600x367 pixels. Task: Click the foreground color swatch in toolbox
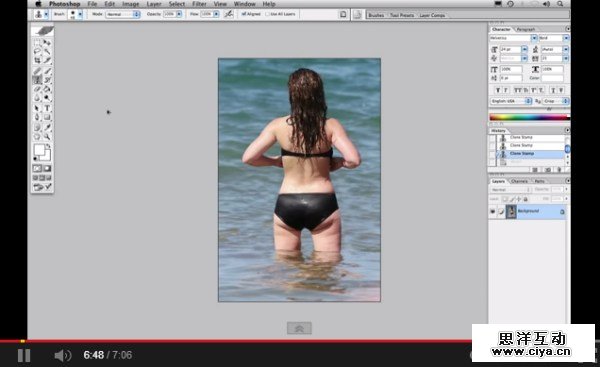tap(39, 150)
